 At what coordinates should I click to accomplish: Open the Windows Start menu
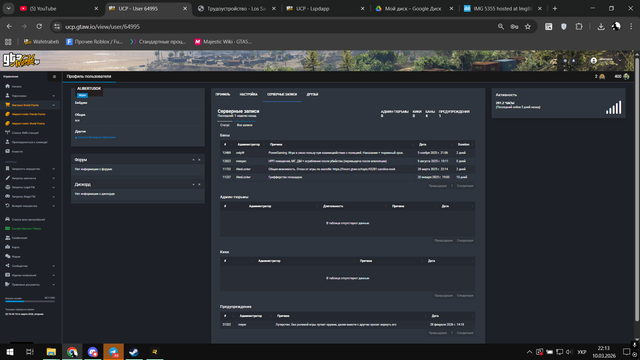[10, 352]
